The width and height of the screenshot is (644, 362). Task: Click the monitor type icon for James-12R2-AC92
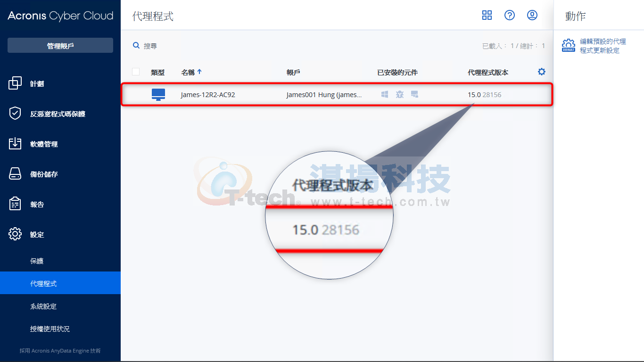158,95
